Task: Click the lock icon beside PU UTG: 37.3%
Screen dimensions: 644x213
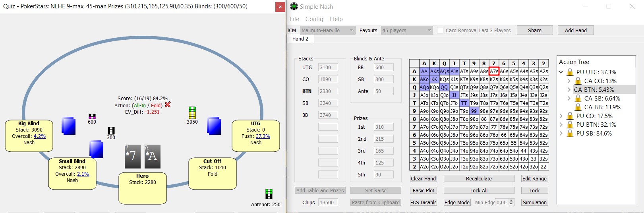Action: click(570, 72)
